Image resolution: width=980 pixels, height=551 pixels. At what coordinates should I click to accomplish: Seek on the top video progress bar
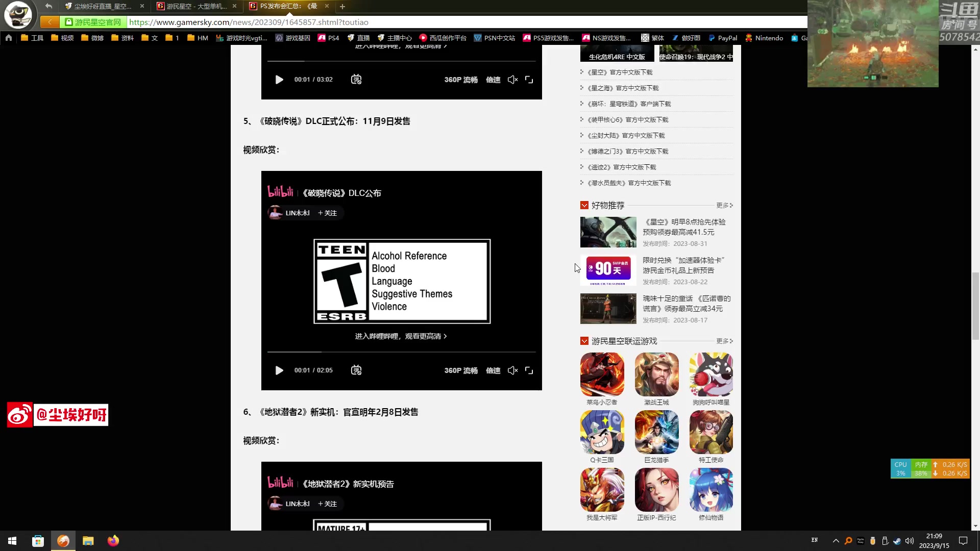pos(402,61)
